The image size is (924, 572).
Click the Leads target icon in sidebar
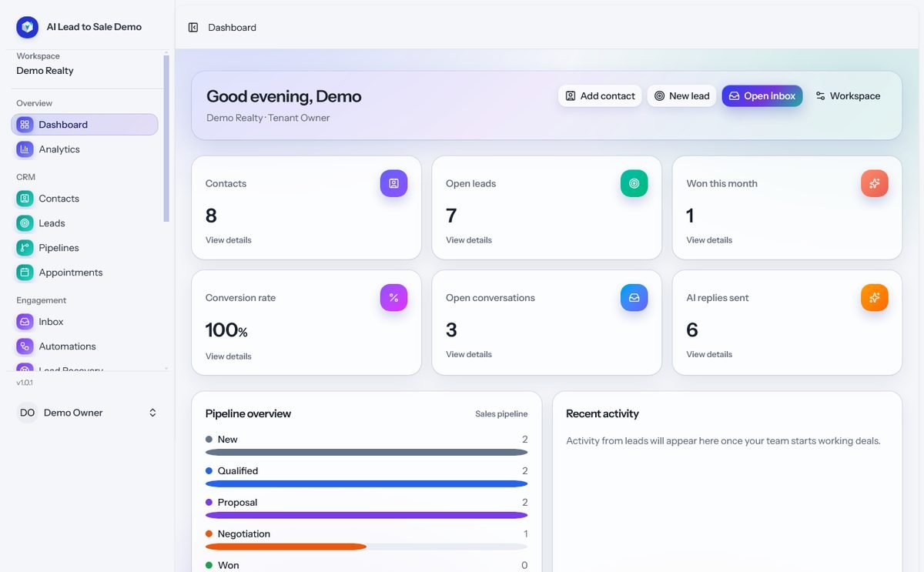point(25,223)
